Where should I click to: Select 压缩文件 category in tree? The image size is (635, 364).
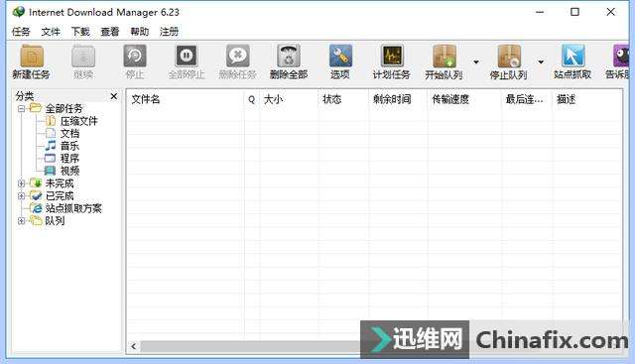coord(79,121)
